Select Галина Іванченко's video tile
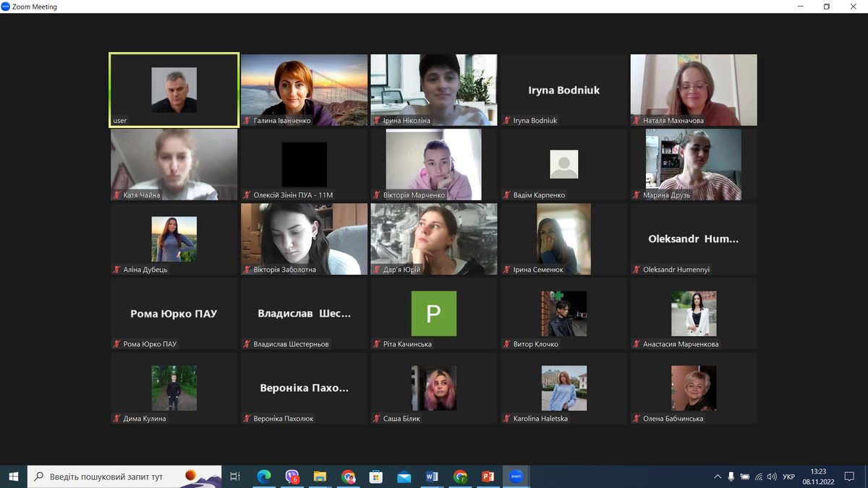 (304, 90)
